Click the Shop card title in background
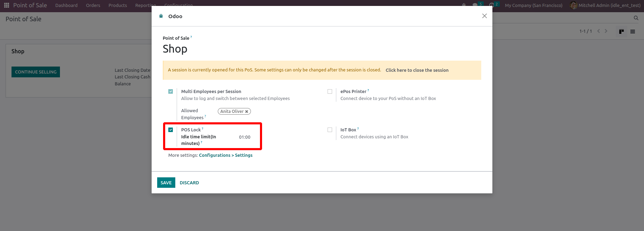The height and width of the screenshot is (231, 644). click(x=18, y=51)
